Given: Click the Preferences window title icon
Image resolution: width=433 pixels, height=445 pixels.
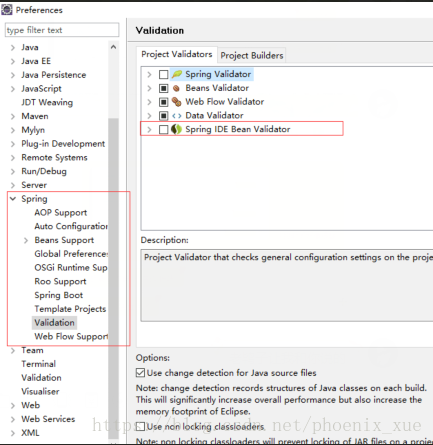Looking at the screenshot, I should pos(7,10).
